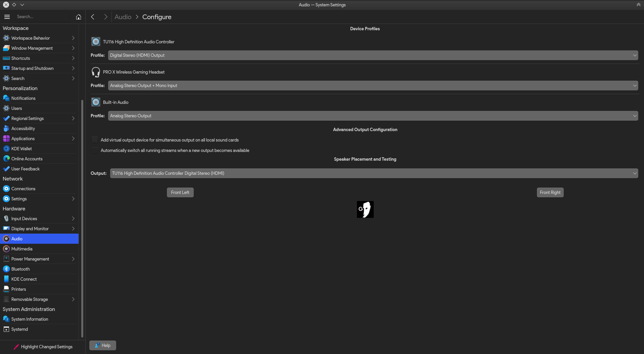This screenshot has height=354, width=644.
Task: Click the sidebar search field
Action: (42, 16)
